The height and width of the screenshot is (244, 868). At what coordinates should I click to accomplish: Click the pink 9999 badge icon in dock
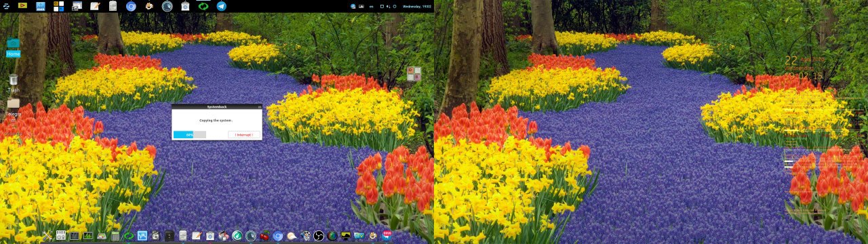coord(387,235)
